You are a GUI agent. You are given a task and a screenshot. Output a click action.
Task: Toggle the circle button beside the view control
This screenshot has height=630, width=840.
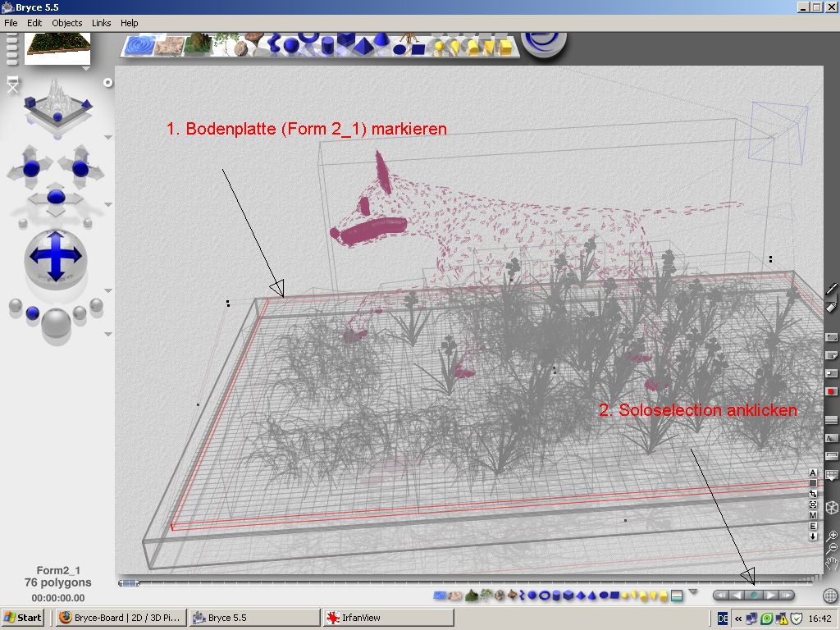[107, 83]
